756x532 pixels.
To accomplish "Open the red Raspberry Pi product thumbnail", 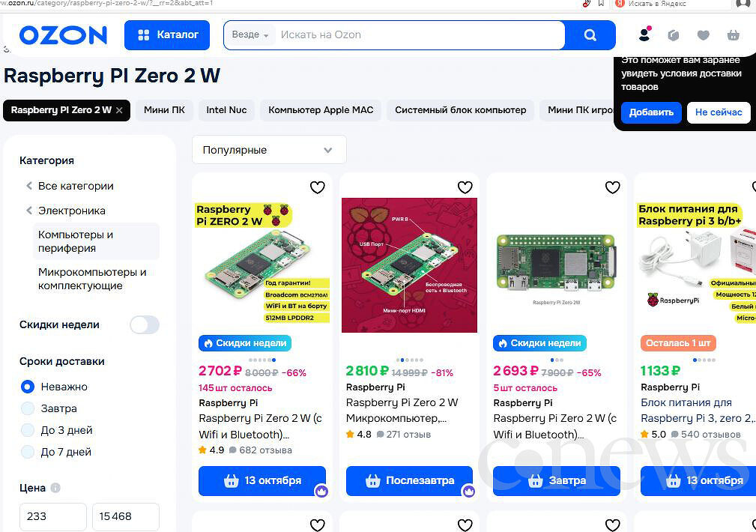I will click(x=409, y=265).
